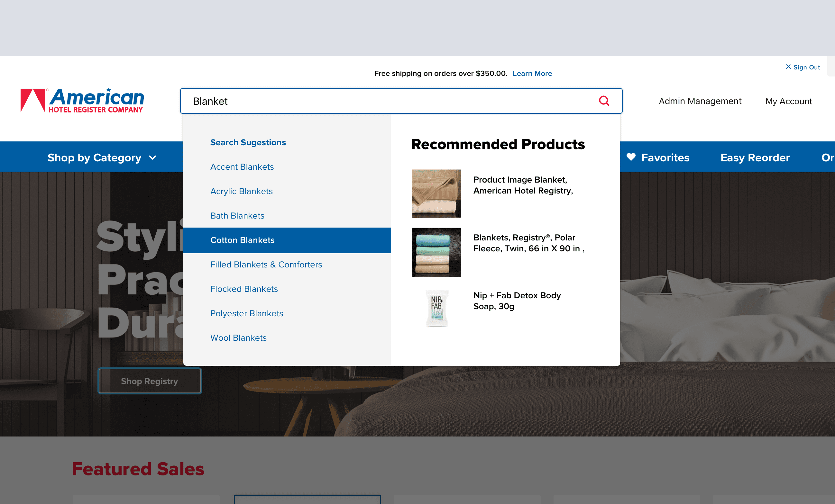
Task: Select the Cotton Blankets suggestion
Action: pyautogui.click(x=242, y=240)
